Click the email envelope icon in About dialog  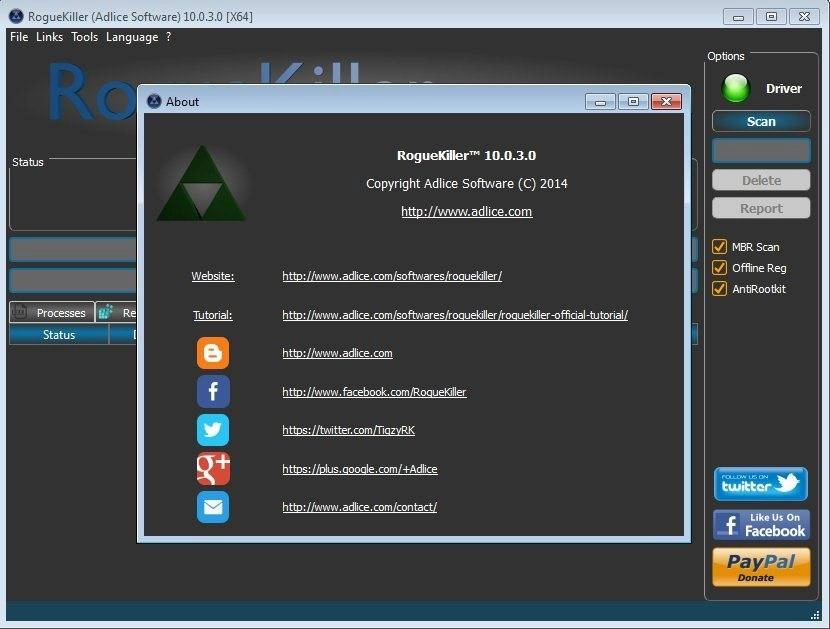pyautogui.click(x=213, y=507)
